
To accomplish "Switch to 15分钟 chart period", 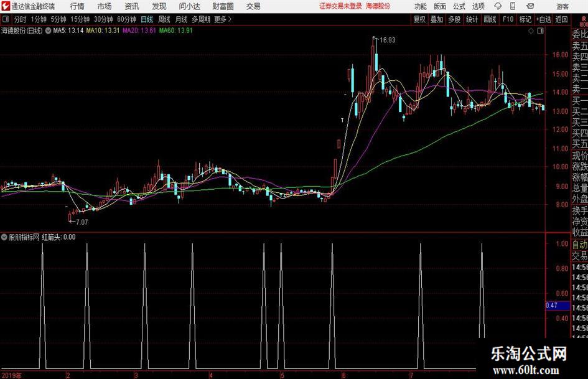I will [80, 19].
